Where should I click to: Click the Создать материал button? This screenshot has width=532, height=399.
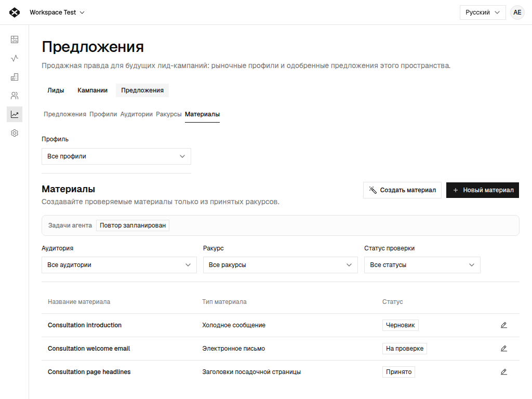pyautogui.click(x=402, y=190)
